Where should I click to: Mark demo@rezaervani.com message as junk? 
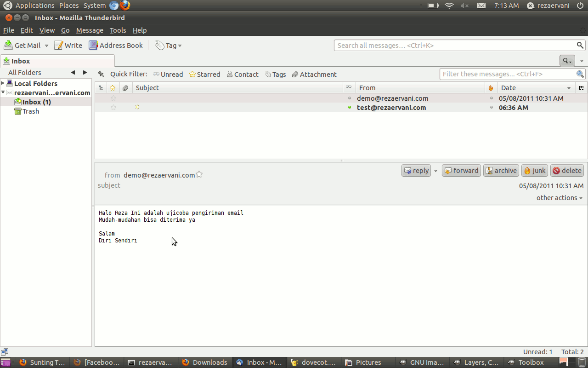coord(491,98)
